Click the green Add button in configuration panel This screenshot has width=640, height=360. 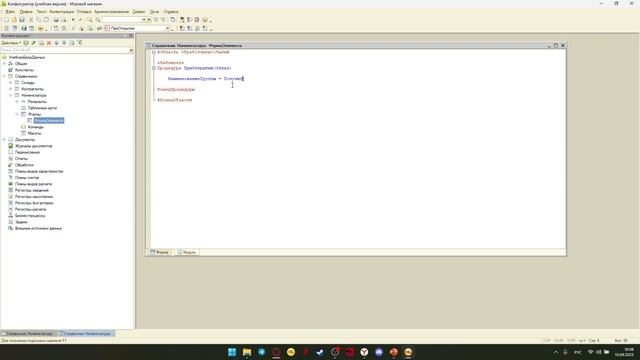[26, 43]
